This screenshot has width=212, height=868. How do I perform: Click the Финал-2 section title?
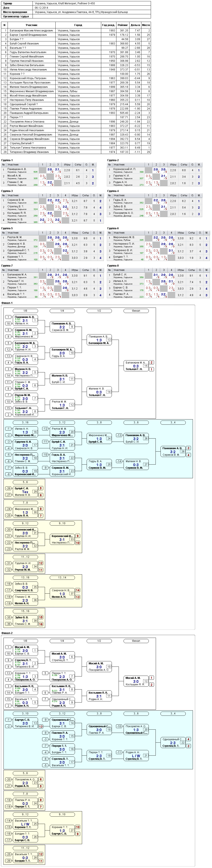7,633
